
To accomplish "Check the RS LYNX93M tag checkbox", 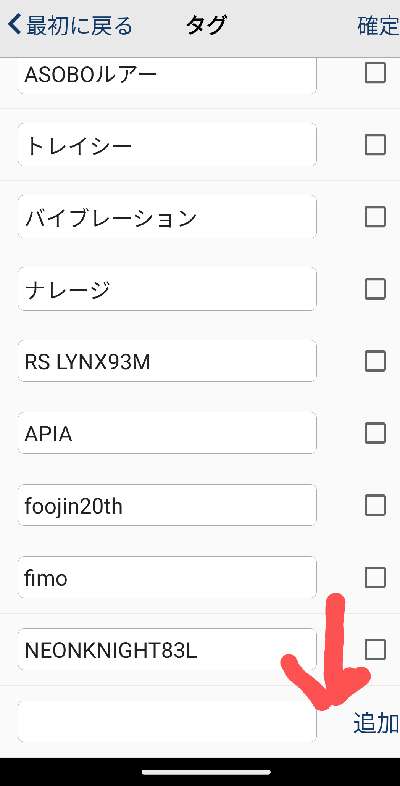I will coord(375,361).
